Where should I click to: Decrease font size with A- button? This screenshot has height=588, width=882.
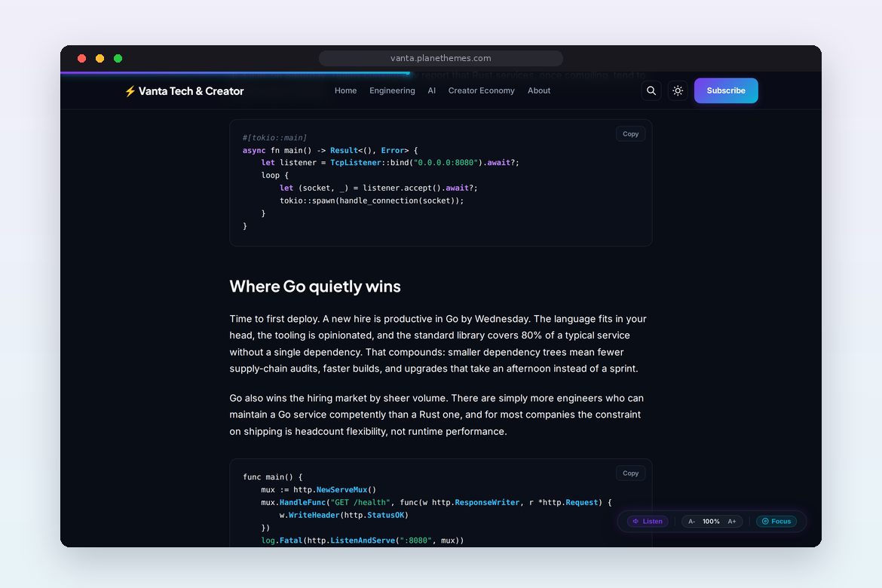coord(691,522)
